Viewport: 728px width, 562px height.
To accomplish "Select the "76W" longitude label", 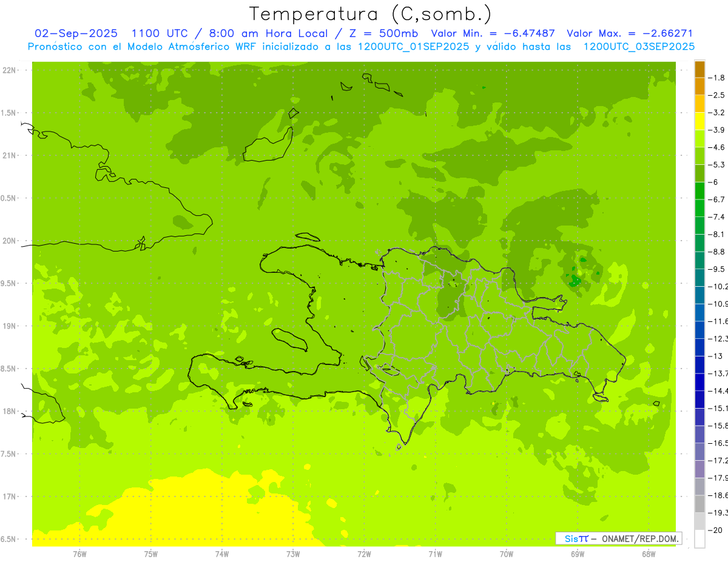I will (x=79, y=554).
